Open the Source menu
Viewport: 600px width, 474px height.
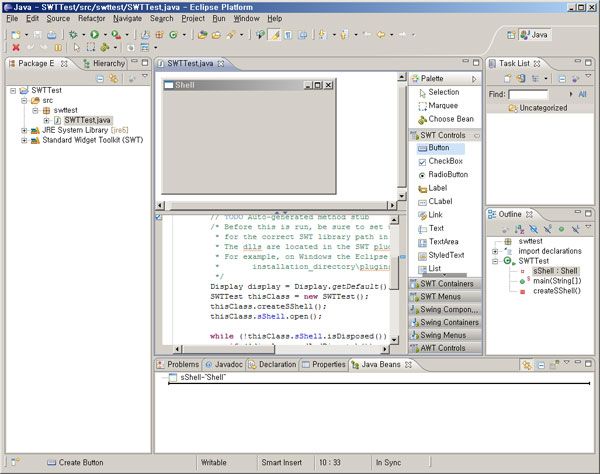pos(58,18)
